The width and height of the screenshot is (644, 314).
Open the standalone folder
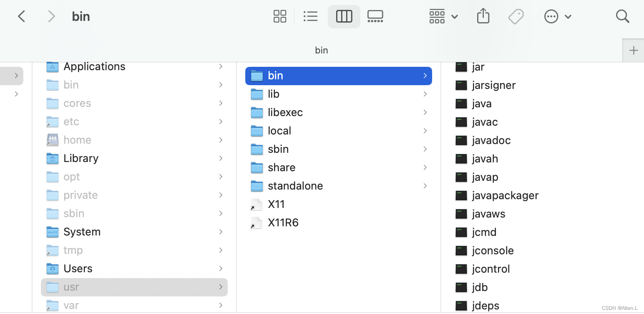click(x=295, y=186)
